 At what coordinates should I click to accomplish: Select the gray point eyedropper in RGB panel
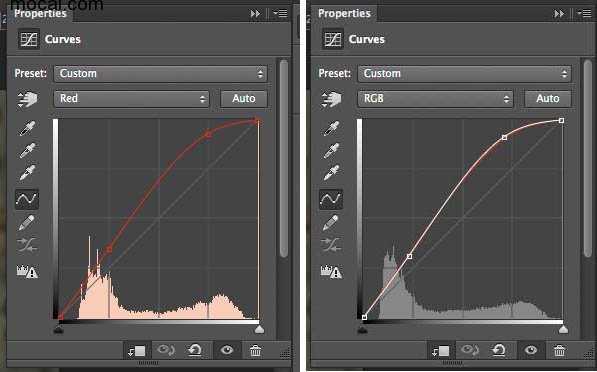[x=331, y=151]
